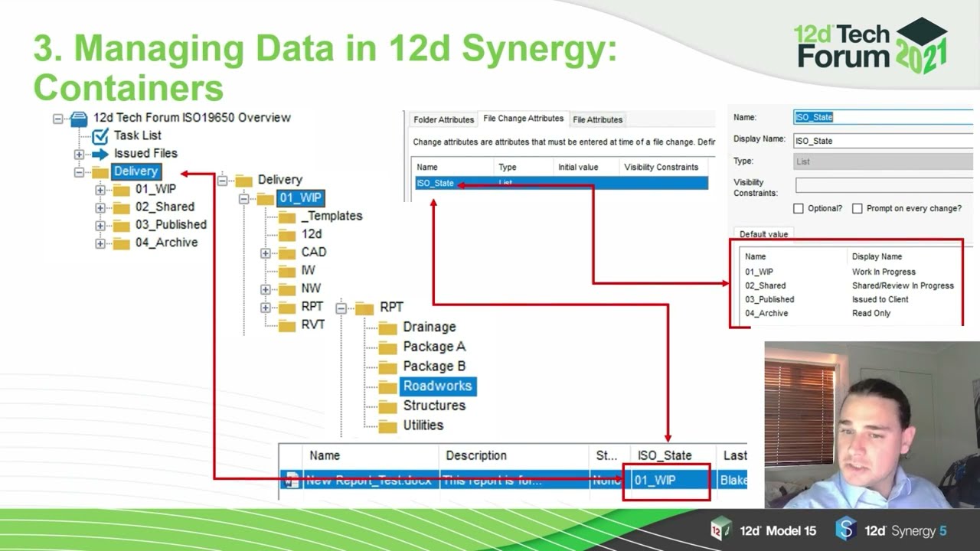Viewport: 980px width, 551px height.
Task: Click the Visibility Constraints input field
Action: [x=883, y=184]
